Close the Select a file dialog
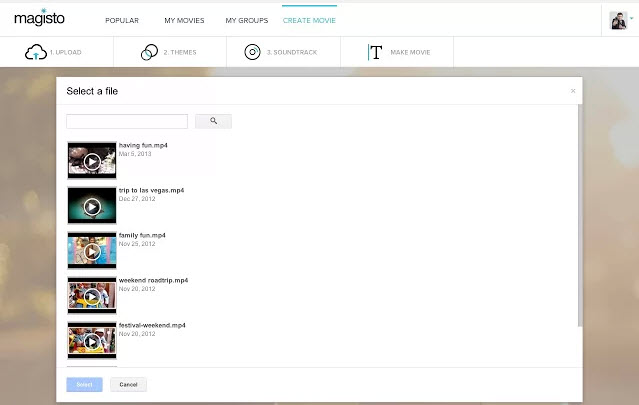 pos(573,91)
